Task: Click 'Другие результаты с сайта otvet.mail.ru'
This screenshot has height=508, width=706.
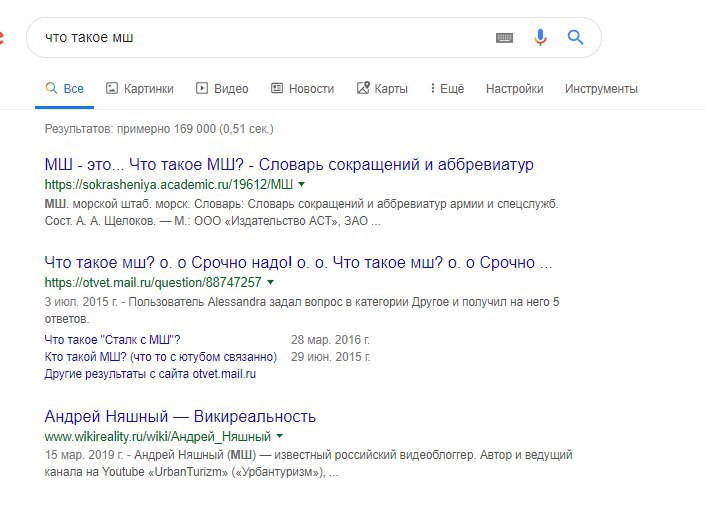Action: [x=150, y=374]
